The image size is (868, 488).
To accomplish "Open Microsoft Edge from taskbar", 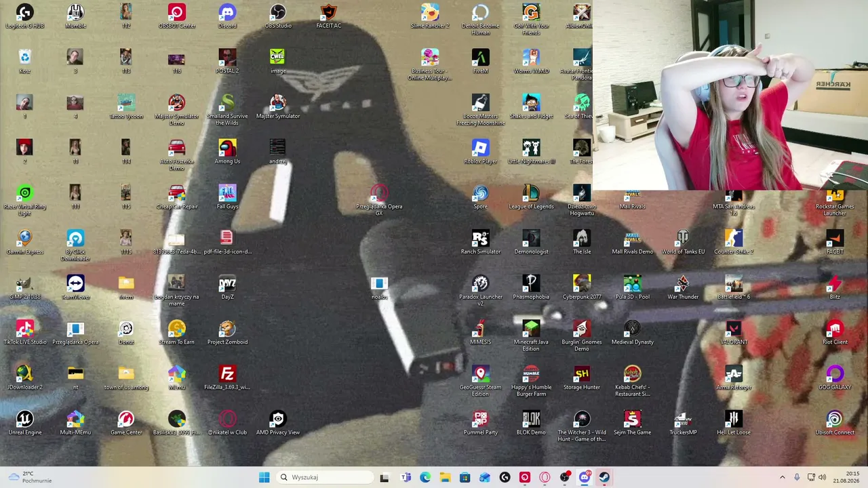I will coord(425,477).
